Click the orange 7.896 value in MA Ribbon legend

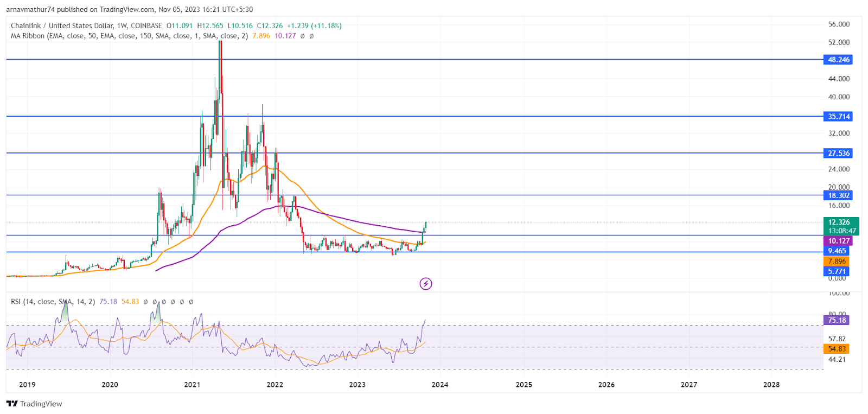(261, 36)
